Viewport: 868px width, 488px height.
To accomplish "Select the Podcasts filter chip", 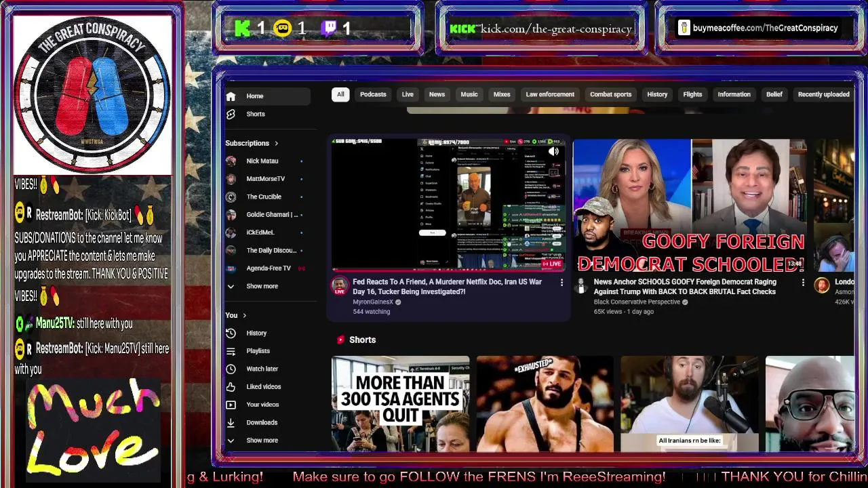I will [373, 95].
